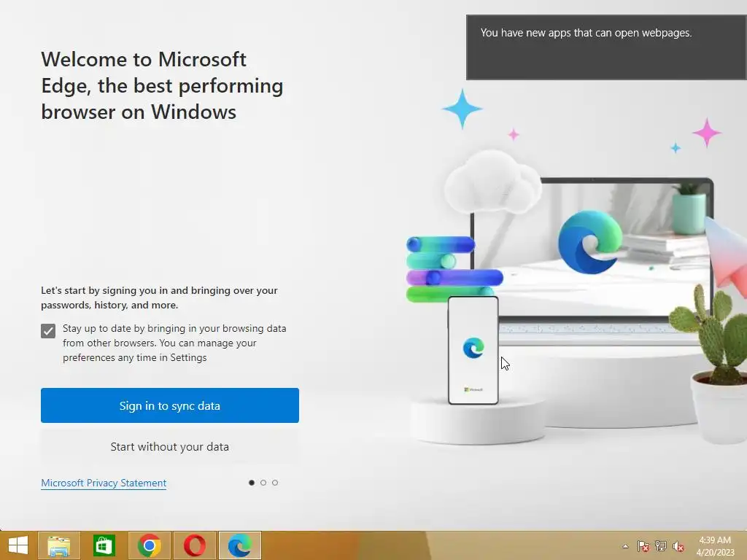Jump to the third page indicator dot
The image size is (747, 560).
(275, 483)
